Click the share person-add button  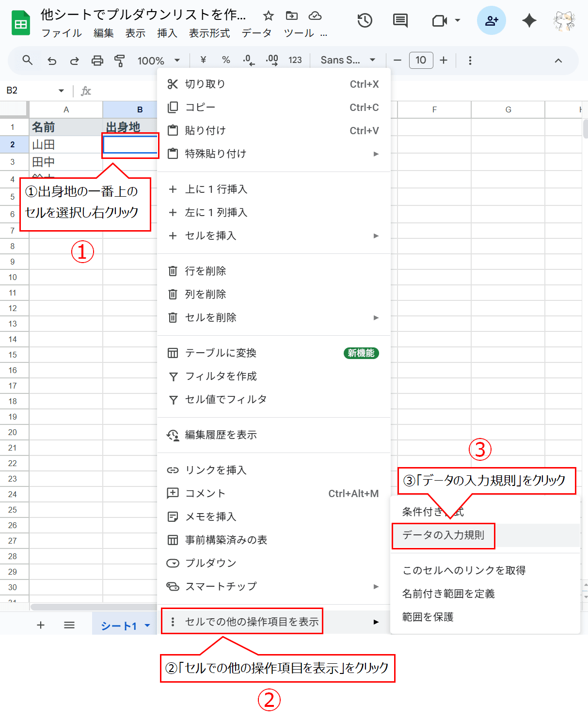(491, 20)
